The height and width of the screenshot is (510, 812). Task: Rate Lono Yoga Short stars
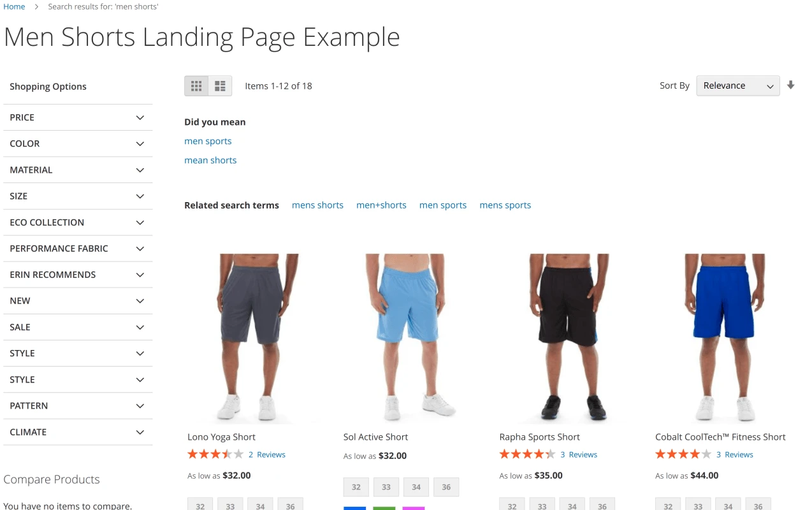tap(215, 455)
